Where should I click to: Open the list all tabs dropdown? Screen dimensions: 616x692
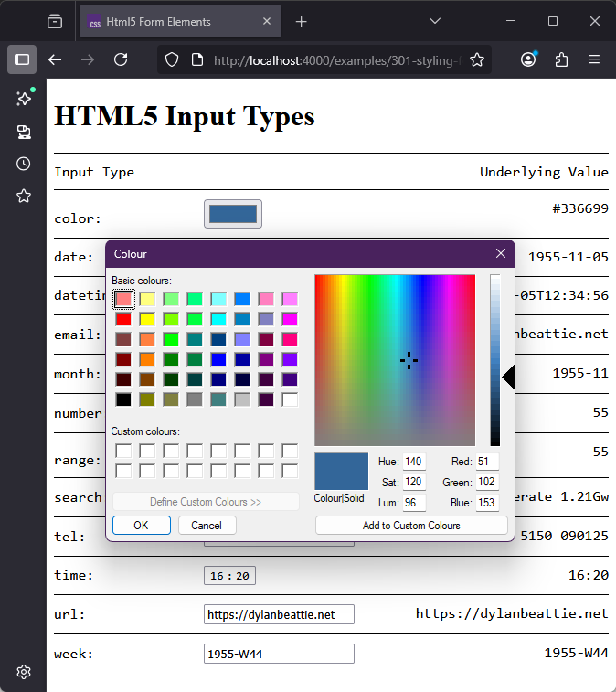pyautogui.click(x=435, y=21)
